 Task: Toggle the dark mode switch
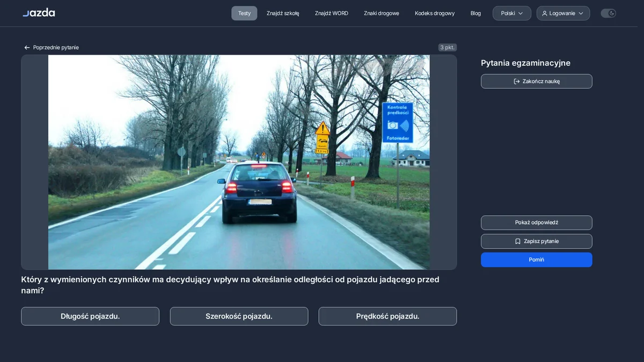(x=608, y=13)
